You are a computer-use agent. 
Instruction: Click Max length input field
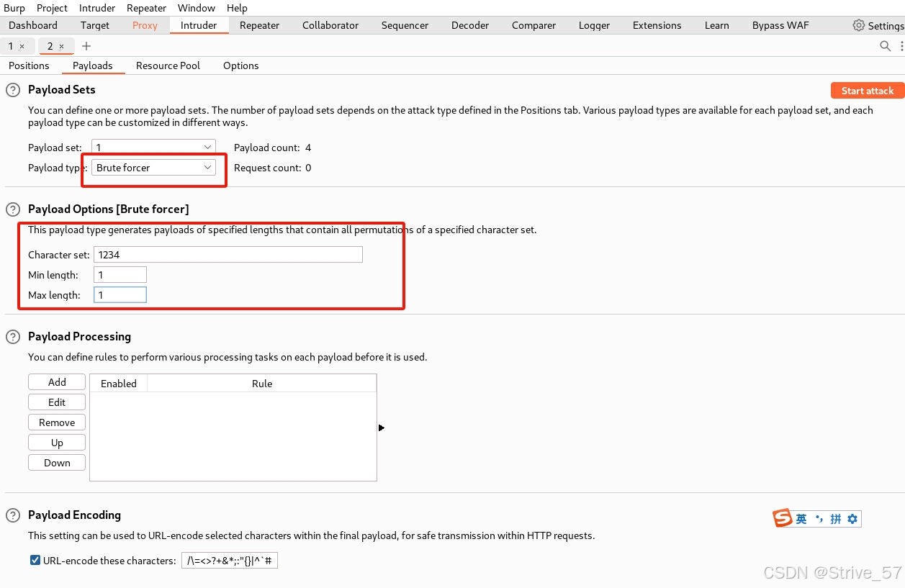120,295
